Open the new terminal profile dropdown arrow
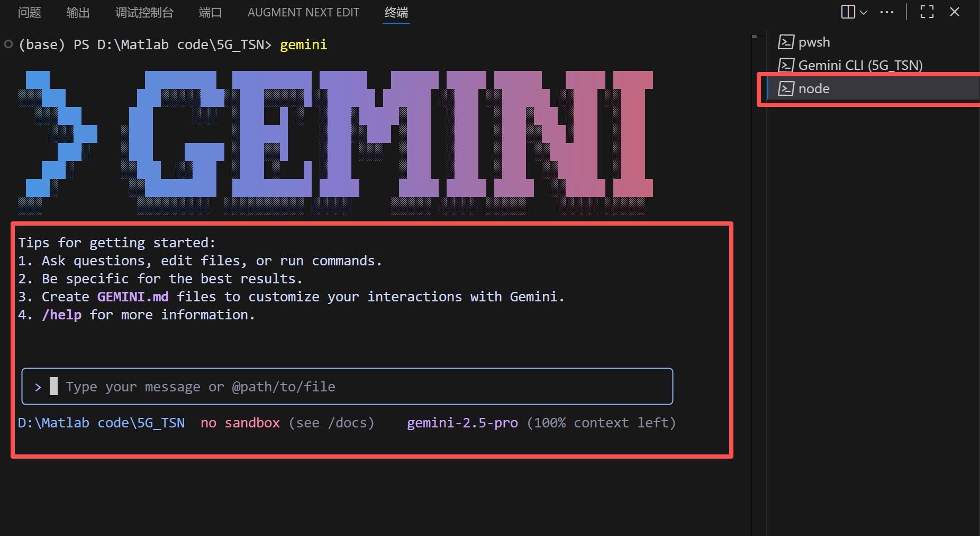Viewport: 980px width, 536px height. 864,13
